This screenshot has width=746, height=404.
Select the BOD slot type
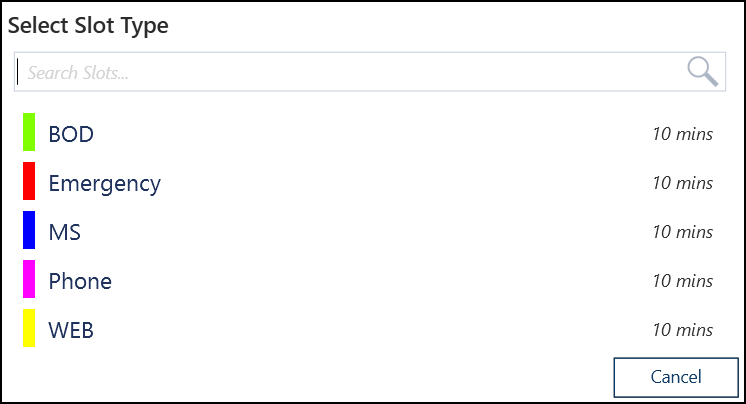pyautogui.click(x=71, y=134)
